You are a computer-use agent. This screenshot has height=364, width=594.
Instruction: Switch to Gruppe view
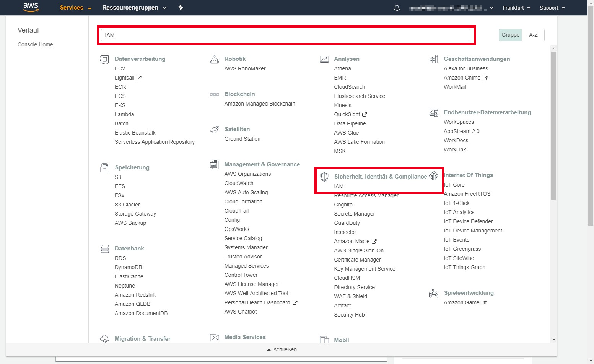coord(510,35)
